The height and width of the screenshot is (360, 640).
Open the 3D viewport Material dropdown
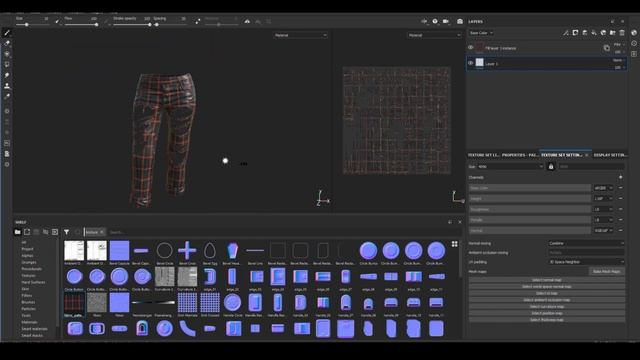pyautogui.click(x=300, y=36)
